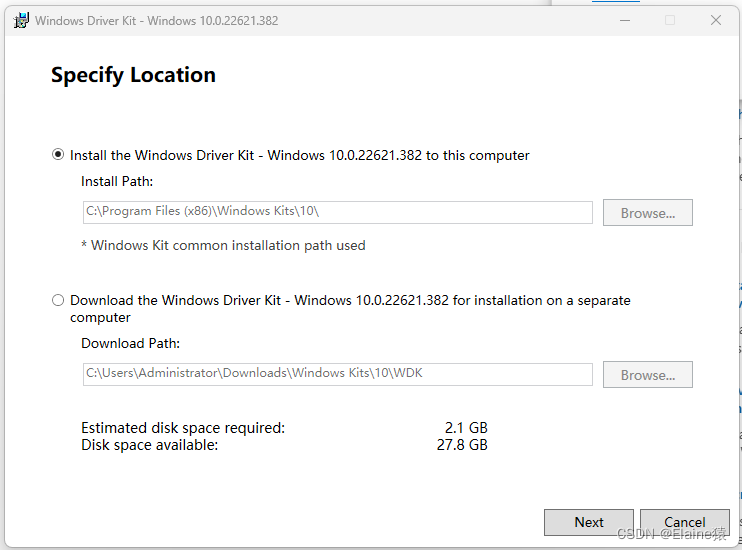Screen dimensions: 742x550
Task: Click the 27.8 GB value
Action: (x=462, y=445)
